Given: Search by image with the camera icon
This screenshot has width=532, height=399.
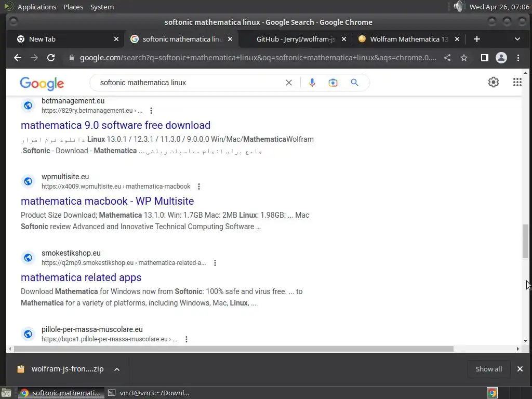Looking at the screenshot, I should point(333,83).
